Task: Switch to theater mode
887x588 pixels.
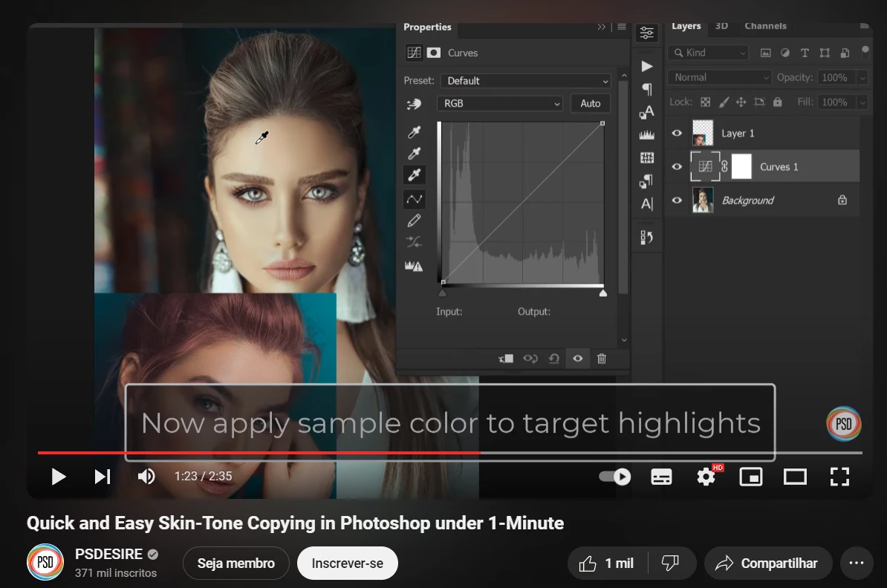Action: [795, 477]
